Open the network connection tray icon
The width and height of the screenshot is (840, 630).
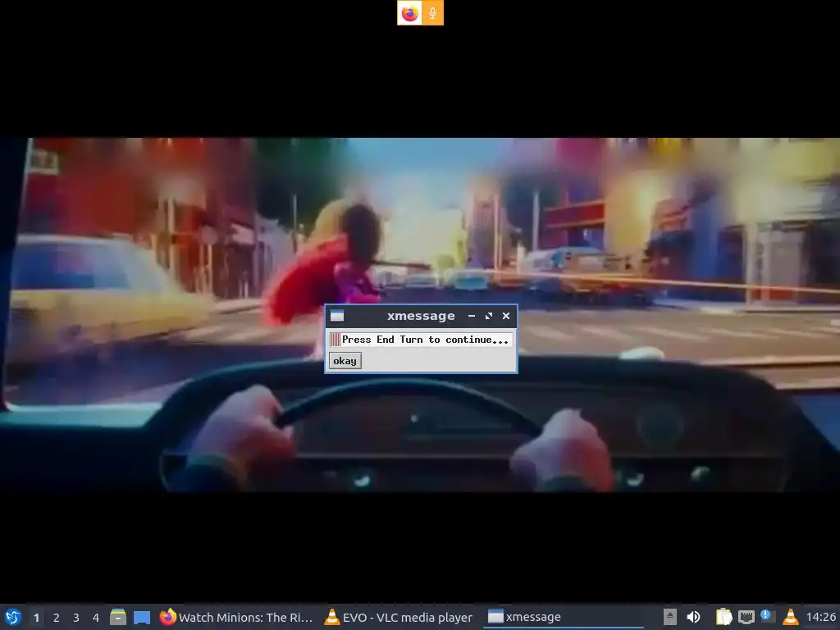point(746,617)
